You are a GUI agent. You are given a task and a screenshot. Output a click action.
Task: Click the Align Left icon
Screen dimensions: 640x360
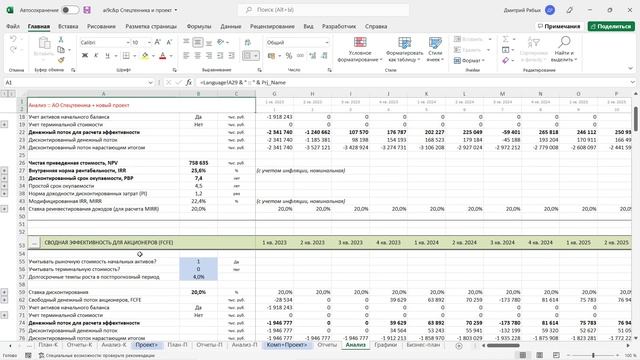point(186,56)
